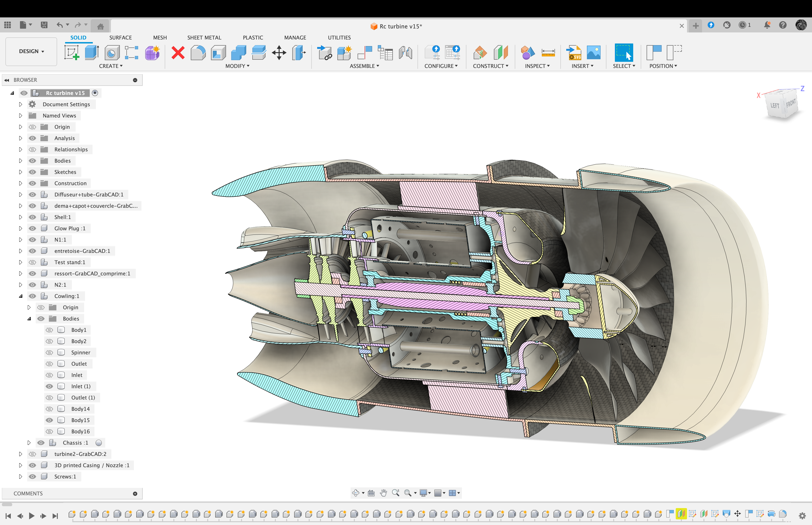The image size is (812, 525).
Task: Expand the Glow Plug :1 node
Action: [x=20, y=228]
